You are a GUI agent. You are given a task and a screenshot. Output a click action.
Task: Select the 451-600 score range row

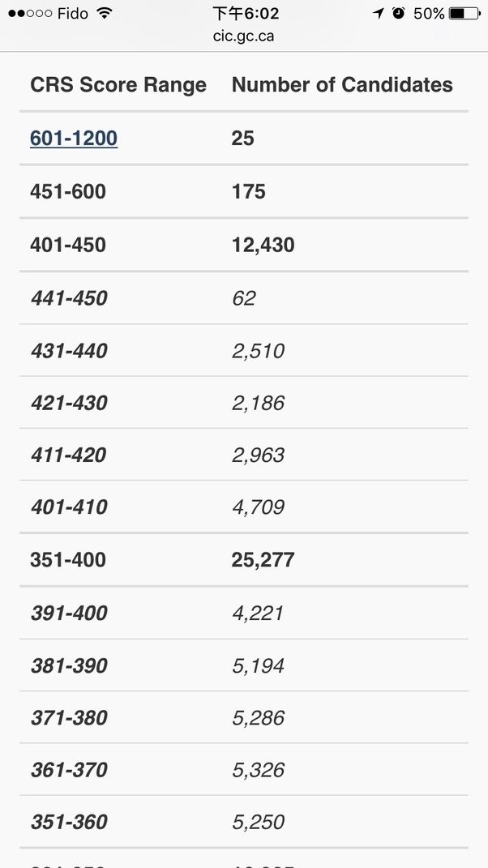(x=244, y=191)
